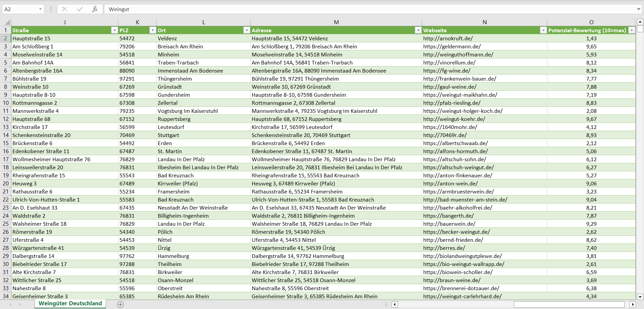
Task: Open the Name Box dropdown
Action: (40, 9)
